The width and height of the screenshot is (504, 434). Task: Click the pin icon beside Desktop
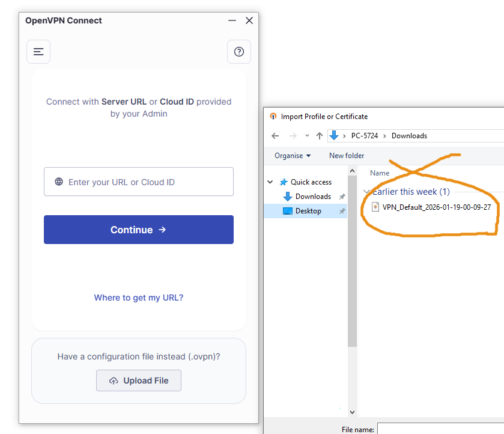point(342,211)
